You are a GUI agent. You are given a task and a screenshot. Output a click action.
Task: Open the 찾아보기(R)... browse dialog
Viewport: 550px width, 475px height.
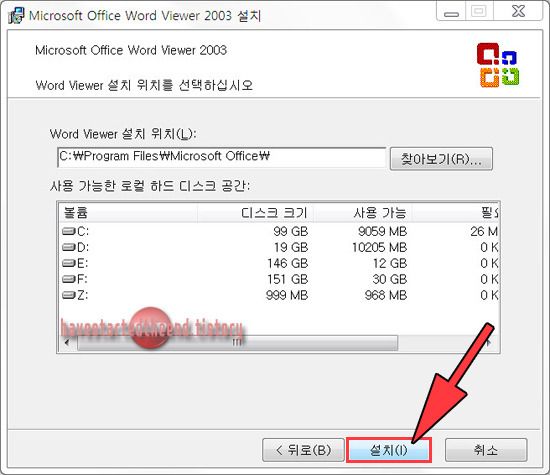click(x=441, y=159)
